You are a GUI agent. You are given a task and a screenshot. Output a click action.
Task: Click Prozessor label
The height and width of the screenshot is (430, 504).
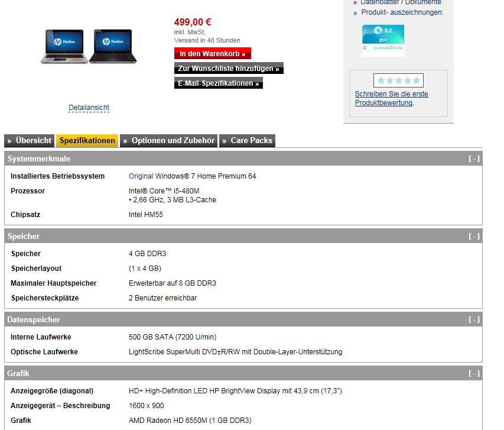[28, 191]
